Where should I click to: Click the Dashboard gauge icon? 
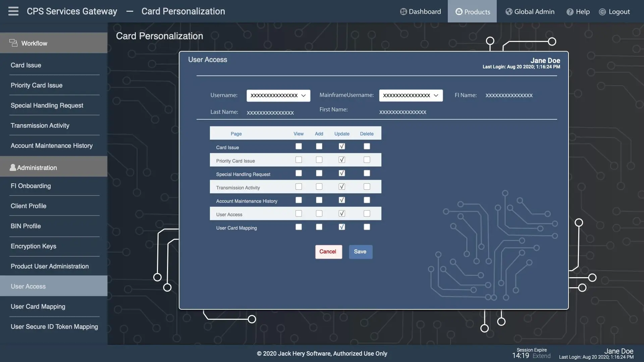(x=403, y=12)
